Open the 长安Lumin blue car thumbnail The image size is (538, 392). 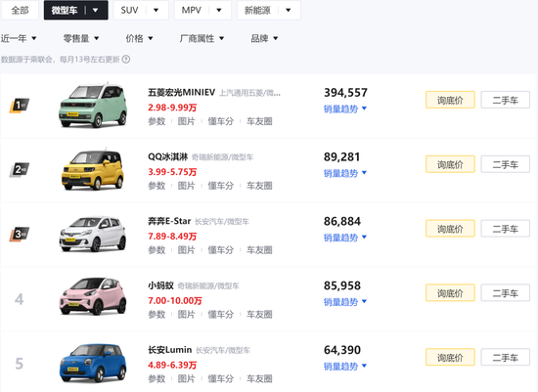tap(93, 363)
